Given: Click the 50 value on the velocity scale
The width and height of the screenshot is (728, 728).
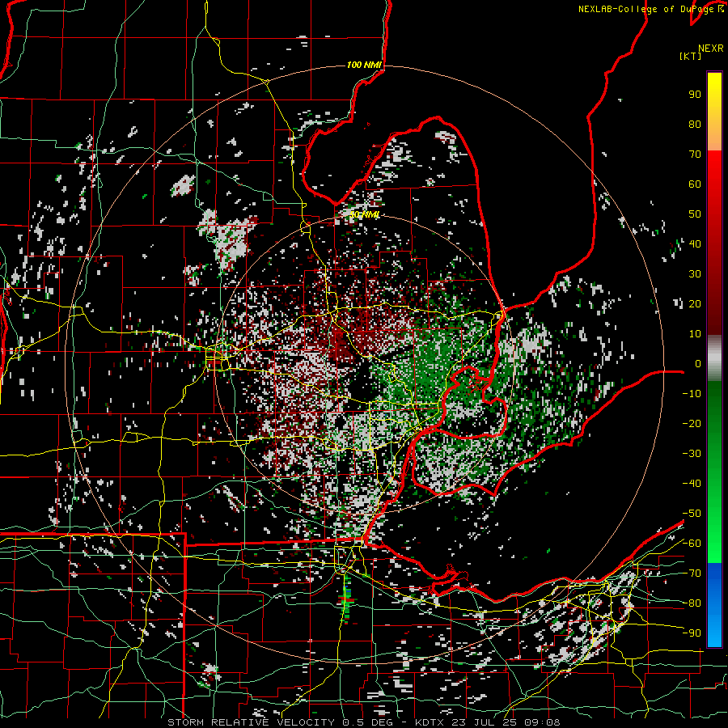Looking at the screenshot, I should (695, 214).
